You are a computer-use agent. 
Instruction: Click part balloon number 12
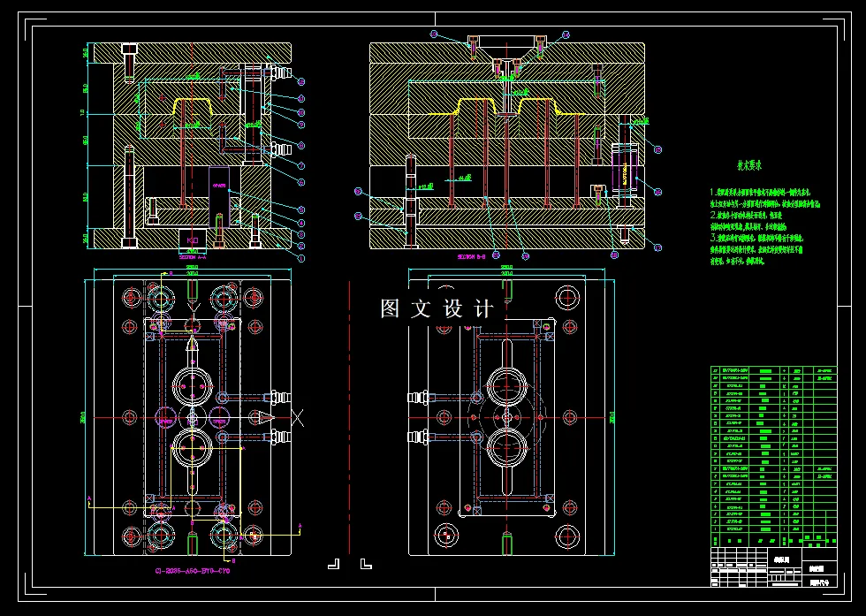pyautogui.click(x=301, y=82)
